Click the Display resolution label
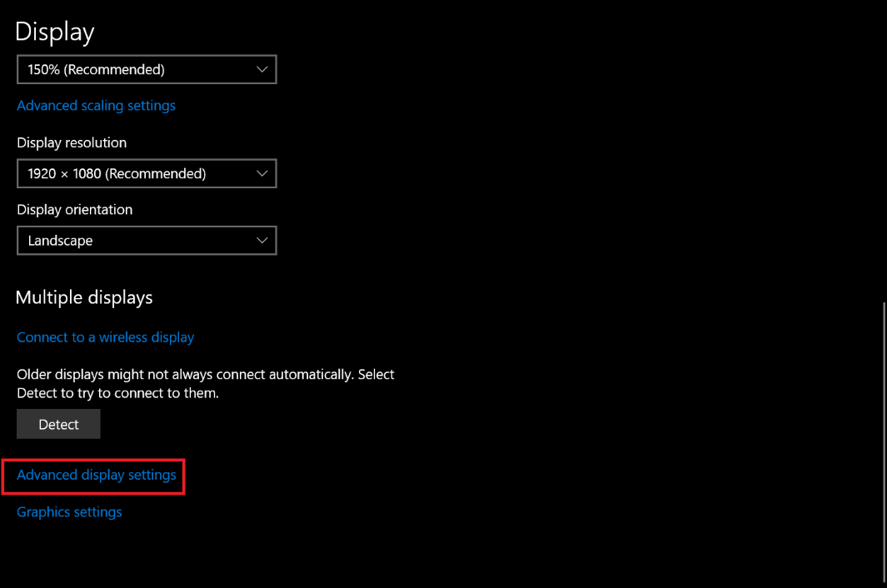Image resolution: width=887 pixels, height=588 pixels. coord(72,142)
